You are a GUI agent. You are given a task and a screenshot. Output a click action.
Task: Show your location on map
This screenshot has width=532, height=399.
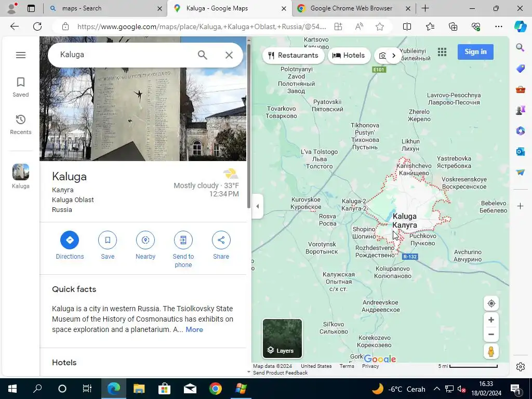tap(491, 303)
